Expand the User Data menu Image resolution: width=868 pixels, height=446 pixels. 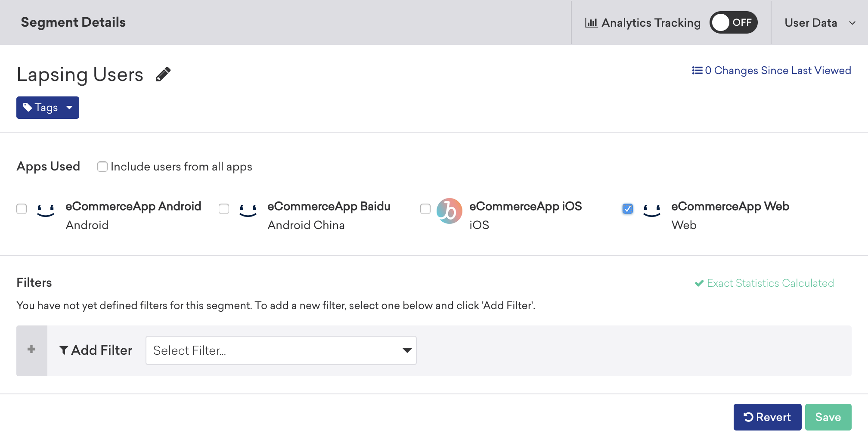(820, 23)
